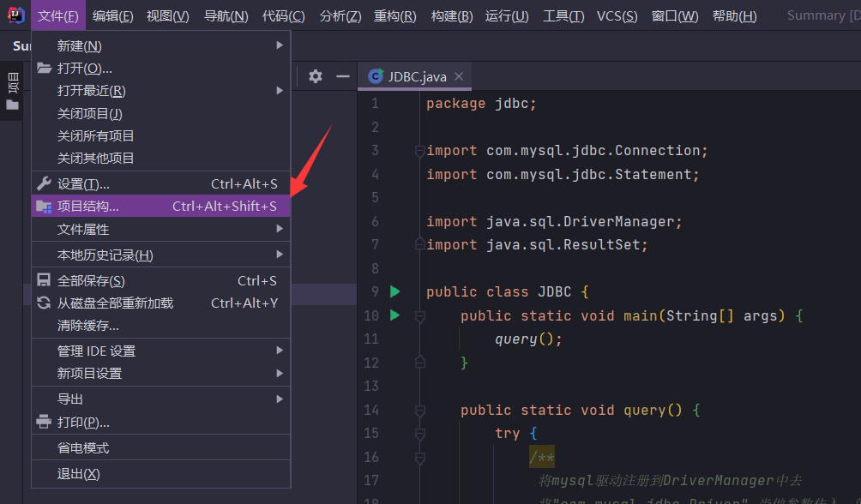Collapse try block fold marker at line 15
The width and height of the screenshot is (861, 504).
[419, 435]
